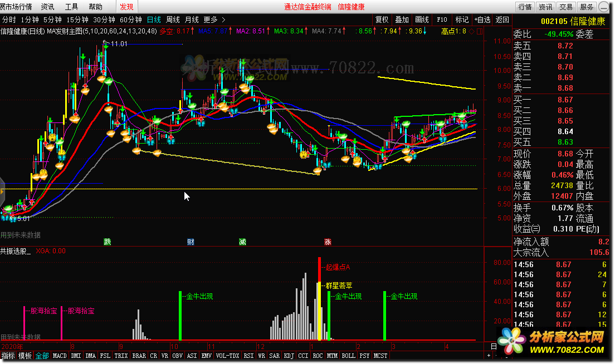Switch to the MACD indicator
Screen dimensions: 615x364
pyautogui.click(x=60, y=356)
